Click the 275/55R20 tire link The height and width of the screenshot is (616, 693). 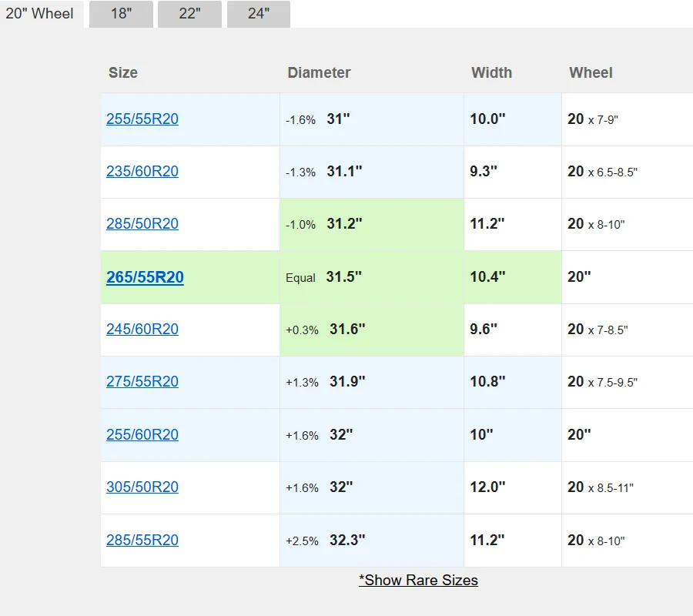(x=142, y=382)
